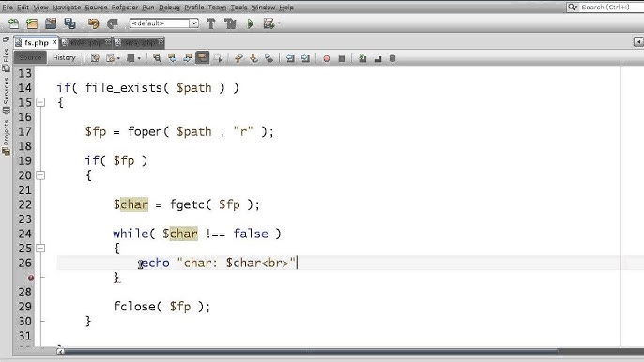644x362 pixels.
Task: Click the Undo arrow icon
Action: pos(94,23)
